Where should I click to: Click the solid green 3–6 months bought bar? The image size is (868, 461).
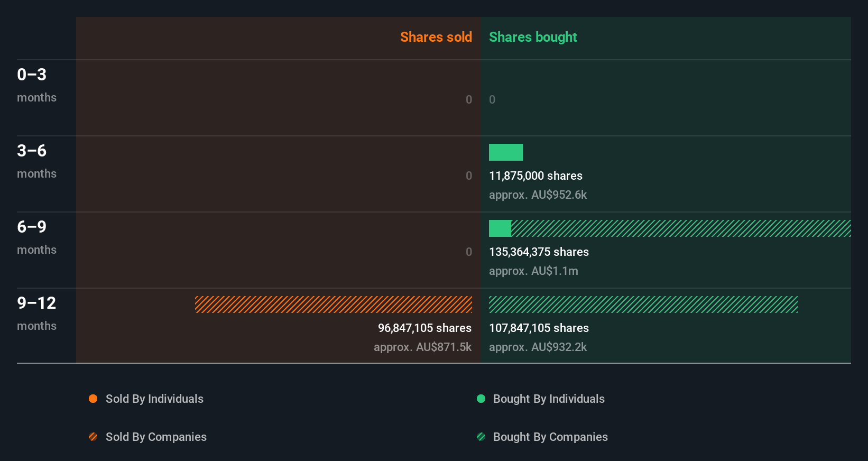point(505,152)
